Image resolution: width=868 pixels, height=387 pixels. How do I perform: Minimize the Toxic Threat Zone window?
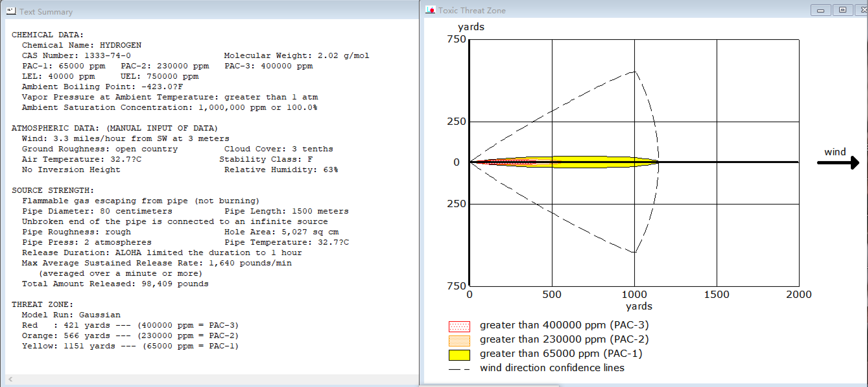(x=820, y=10)
